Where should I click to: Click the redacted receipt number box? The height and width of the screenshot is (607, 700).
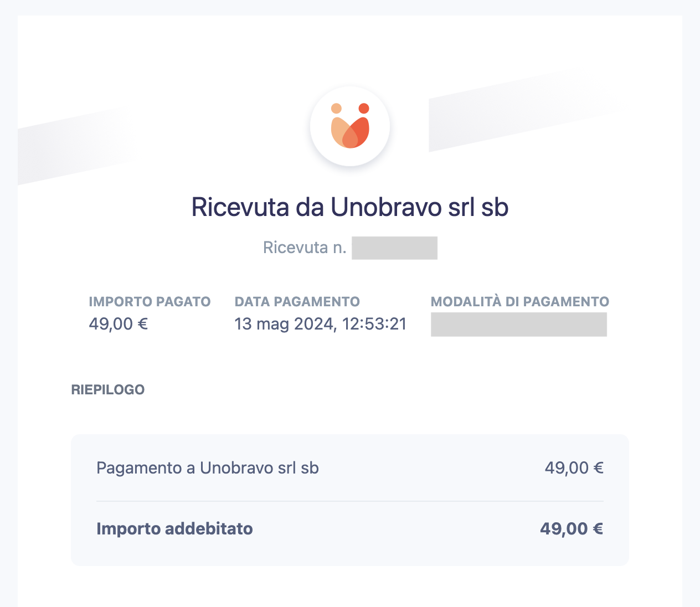[394, 248]
